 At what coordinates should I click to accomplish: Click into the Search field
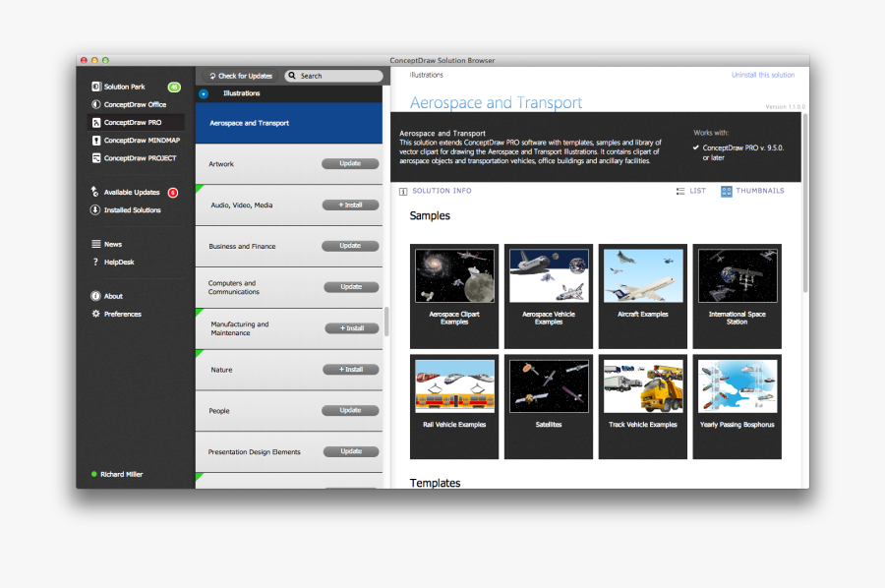pyautogui.click(x=333, y=76)
